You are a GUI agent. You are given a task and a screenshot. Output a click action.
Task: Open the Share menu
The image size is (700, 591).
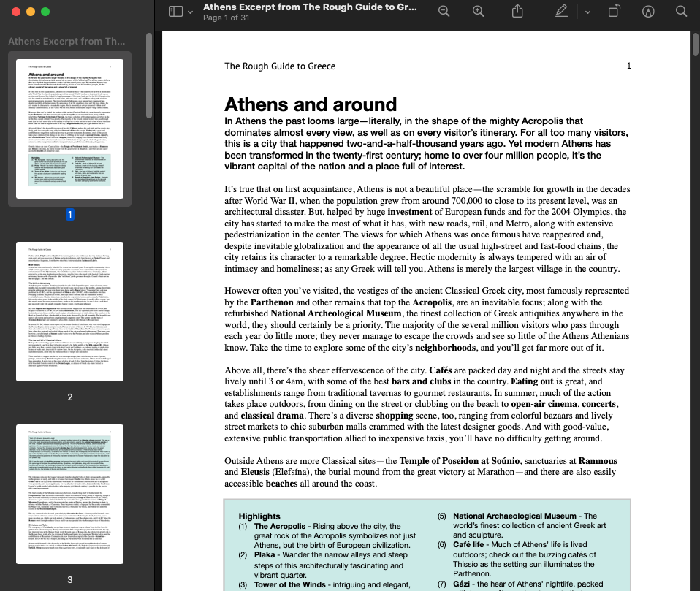[517, 11]
